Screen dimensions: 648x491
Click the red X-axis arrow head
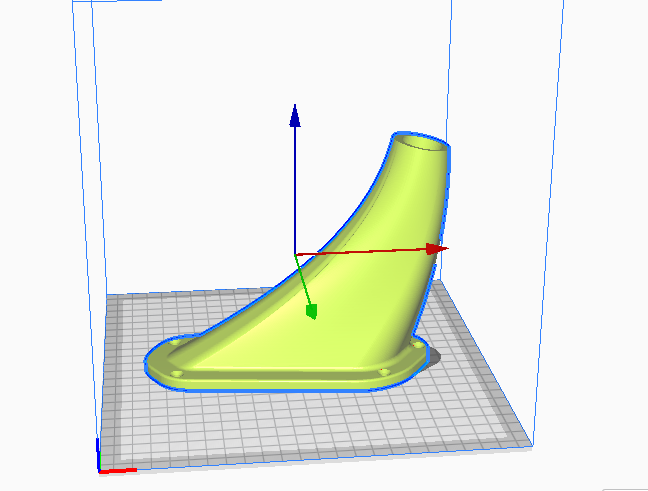pyautogui.click(x=437, y=249)
